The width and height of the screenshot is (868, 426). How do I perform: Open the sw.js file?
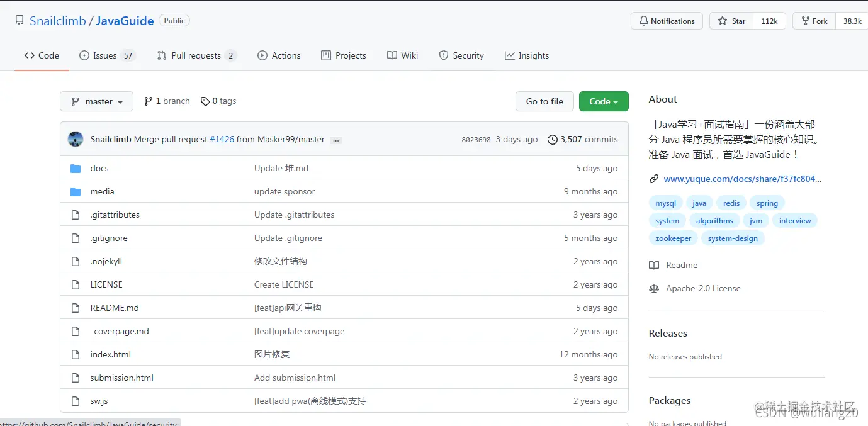pos(99,401)
